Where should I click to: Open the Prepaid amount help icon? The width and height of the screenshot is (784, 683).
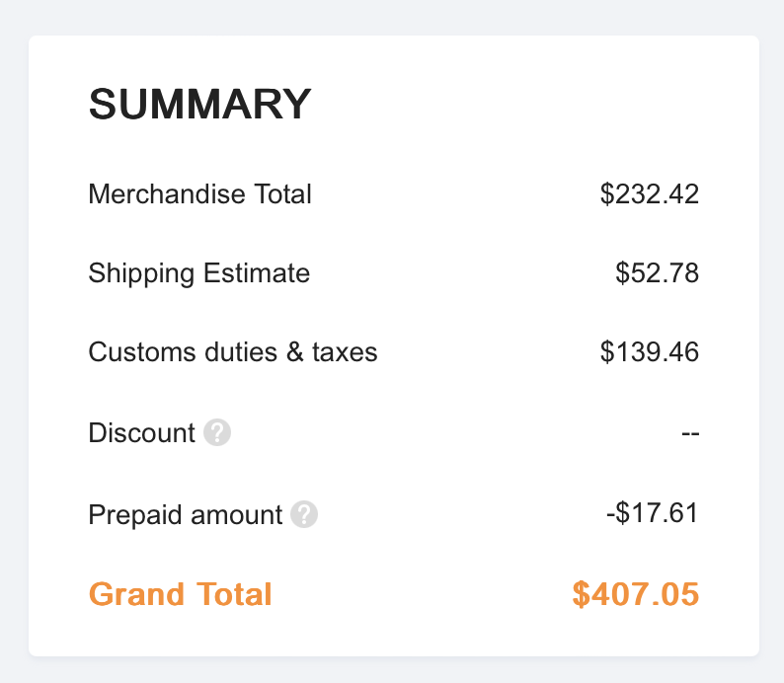pyautogui.click(x=304, y=514)
